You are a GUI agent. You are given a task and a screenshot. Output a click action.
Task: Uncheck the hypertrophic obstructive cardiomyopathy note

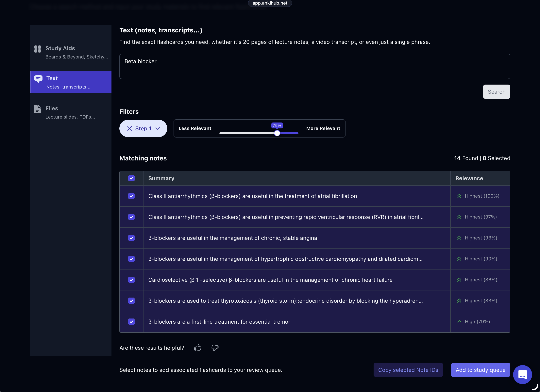[131, 259]
